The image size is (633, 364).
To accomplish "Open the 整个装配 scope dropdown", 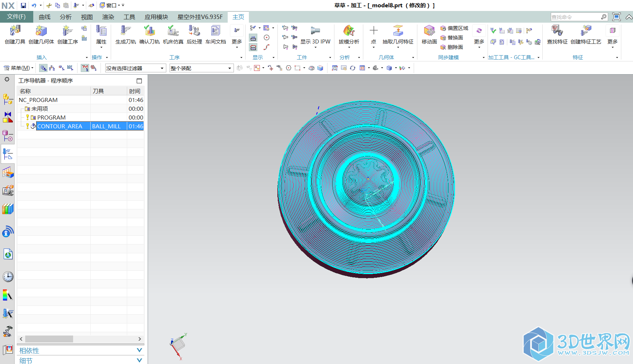I will [201, 68].
